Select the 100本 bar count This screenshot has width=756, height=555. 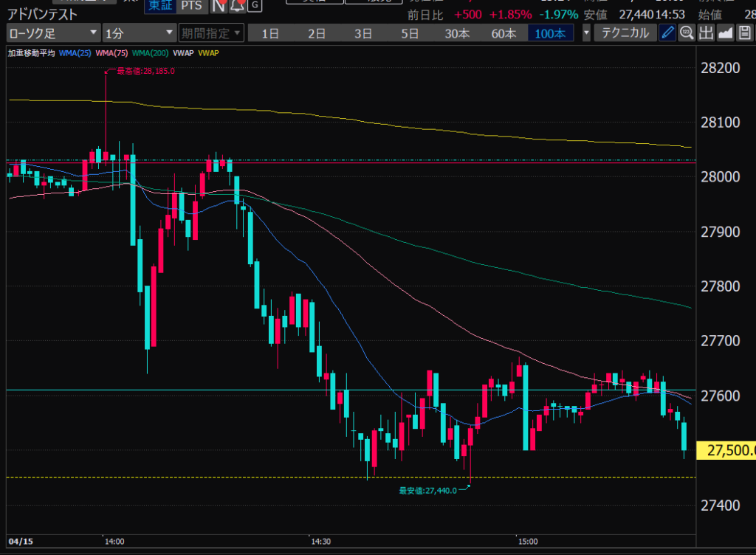(550, 32)
